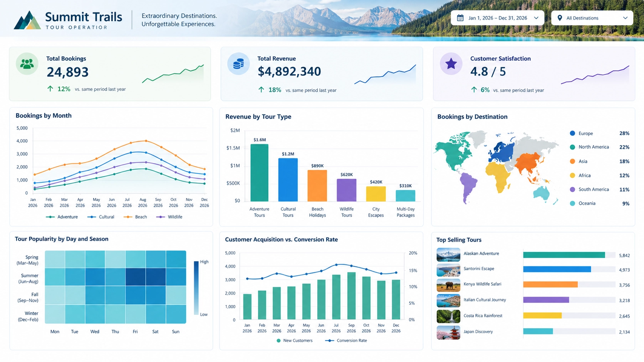644x362 pixels.
Task: Click the Total Bookings green sparkline
Action: click(173, 73)
